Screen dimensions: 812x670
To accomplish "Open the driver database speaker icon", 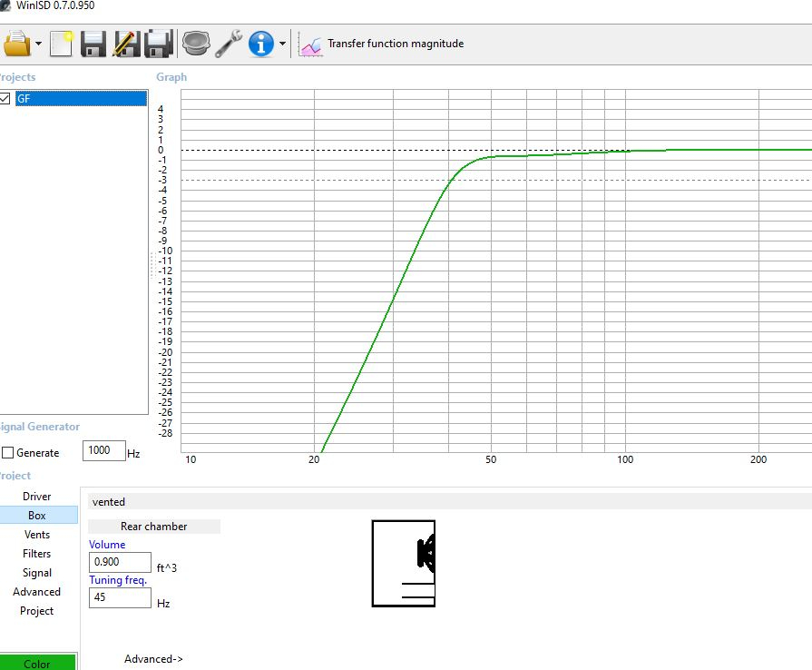I will tap(196, 43).
